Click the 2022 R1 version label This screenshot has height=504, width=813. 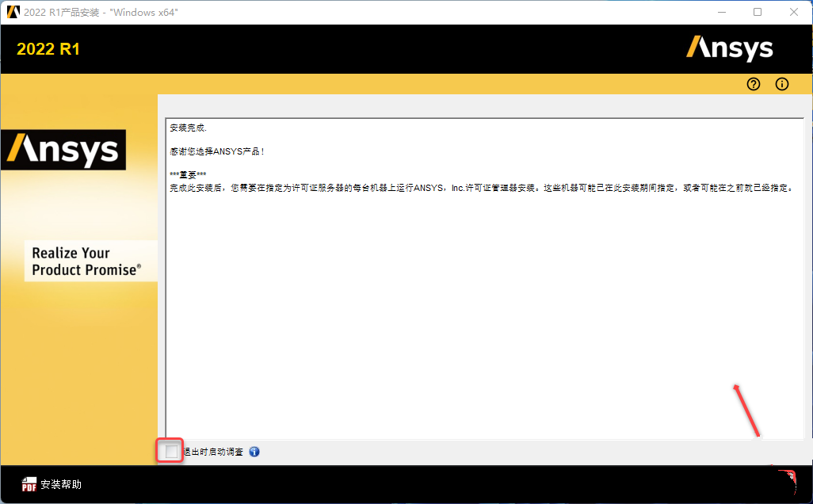pyautogui.click(x=48, y=49)
